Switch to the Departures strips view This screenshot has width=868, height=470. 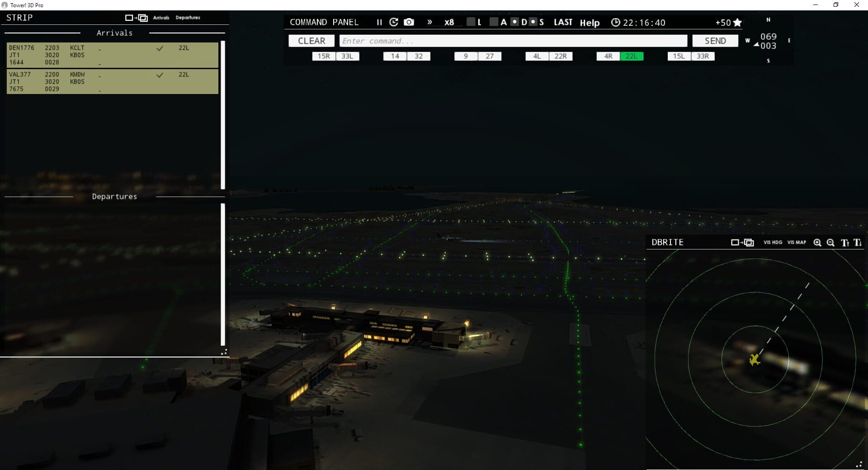188,18
